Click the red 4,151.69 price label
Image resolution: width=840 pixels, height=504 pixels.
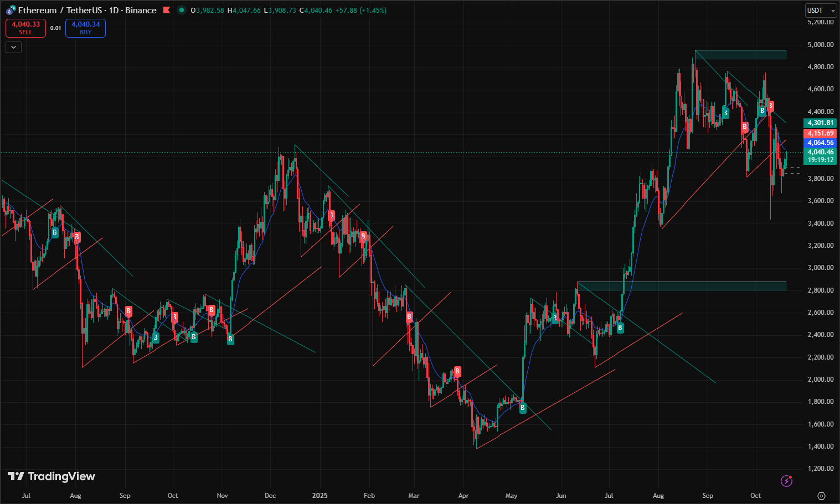point(820,133)
